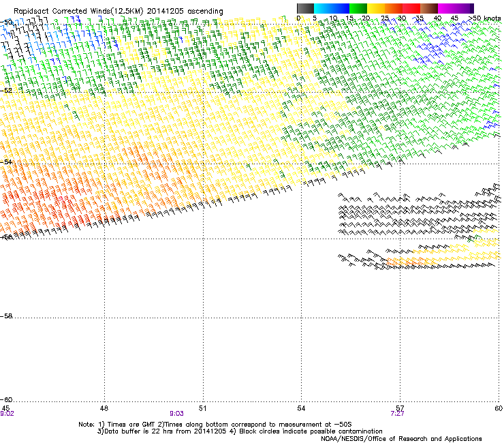Click the -52 latitude axis label

point(6,91)
